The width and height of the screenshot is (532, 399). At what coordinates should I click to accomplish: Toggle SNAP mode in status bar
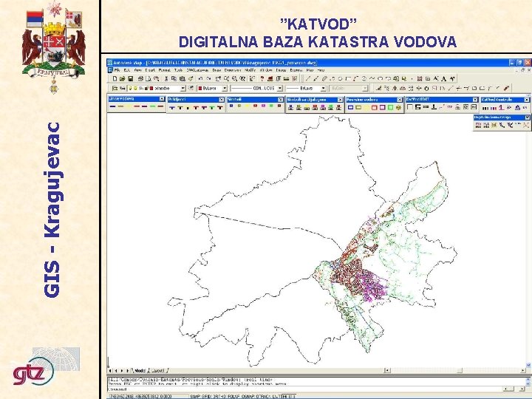196,396
